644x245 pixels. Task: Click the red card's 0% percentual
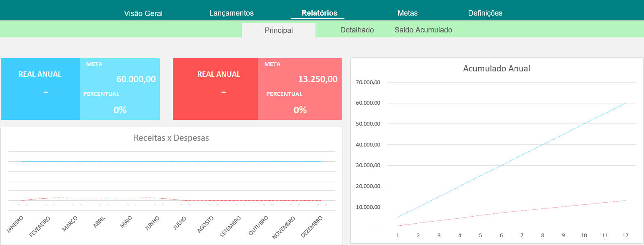[x=300, y=110]
